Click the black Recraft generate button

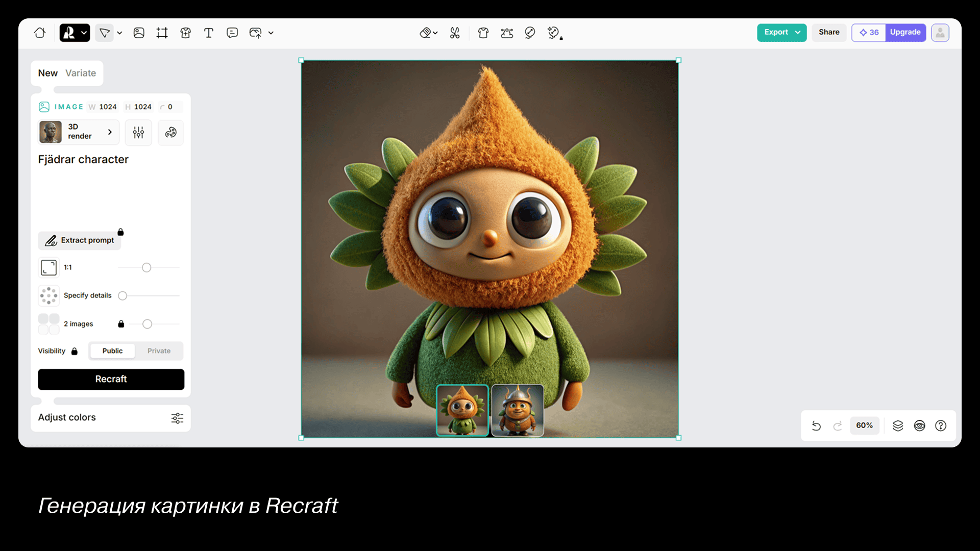pos(111,380)
